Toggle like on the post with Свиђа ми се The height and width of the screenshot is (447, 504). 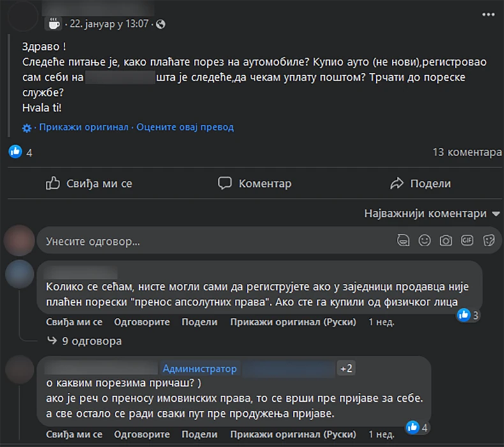click(89, 184)
